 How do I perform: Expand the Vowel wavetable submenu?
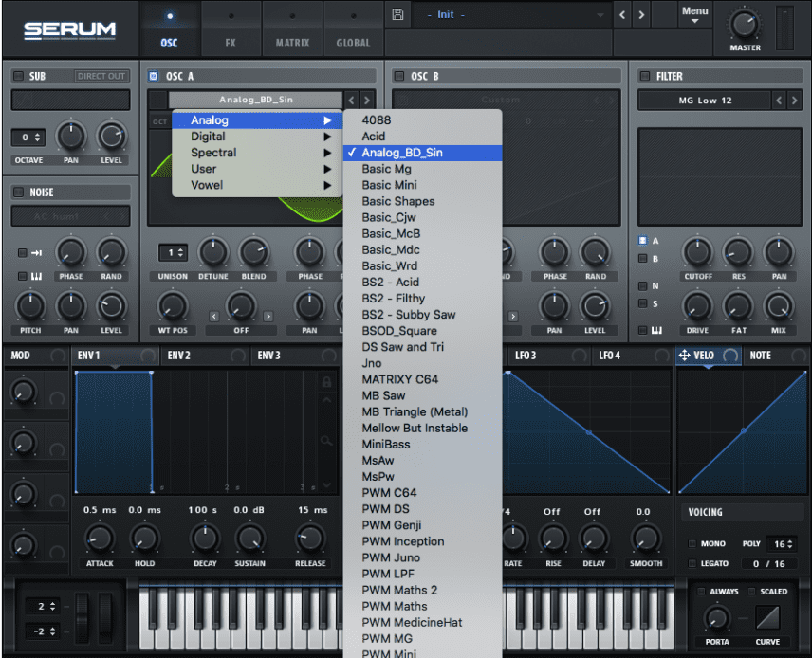tap(257, 185)
